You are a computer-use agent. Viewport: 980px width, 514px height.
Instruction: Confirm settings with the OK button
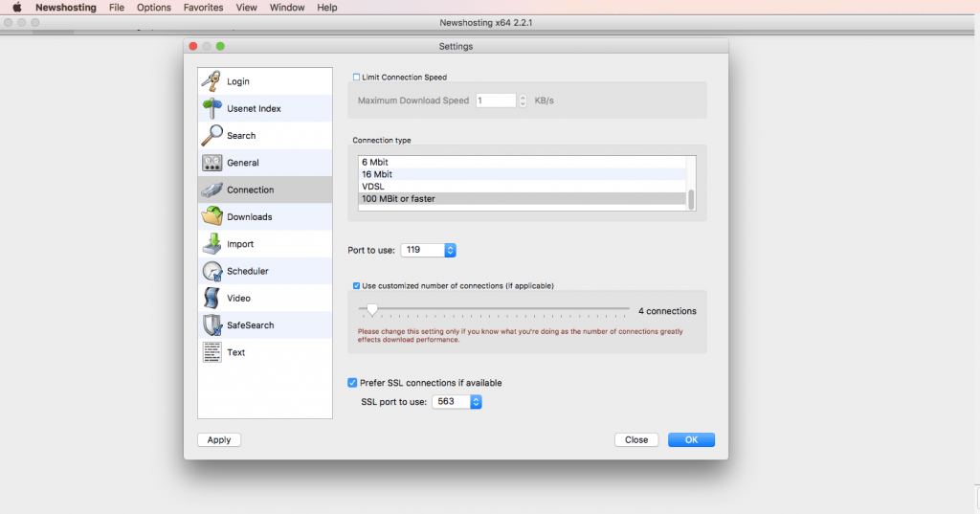[691, 439]
